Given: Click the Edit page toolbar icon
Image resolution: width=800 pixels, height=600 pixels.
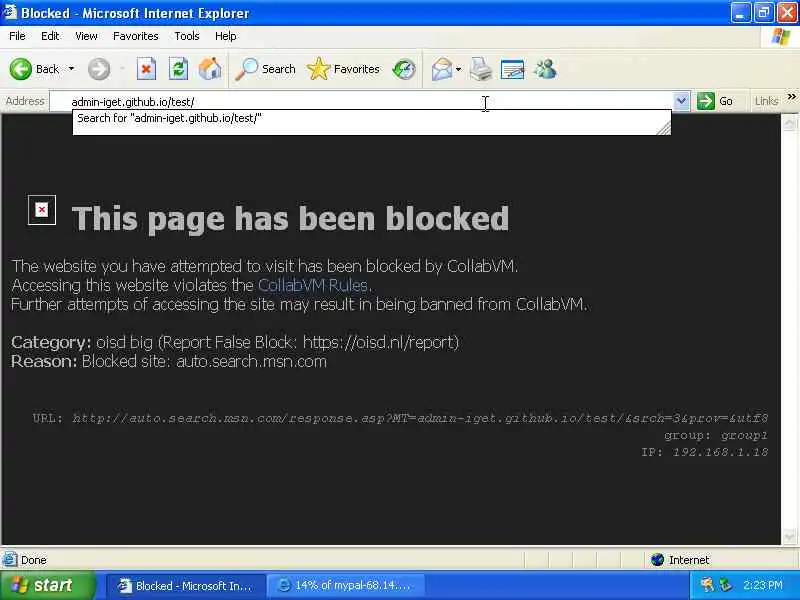Looking at the screenshot, I should click(x=513, y=69).
